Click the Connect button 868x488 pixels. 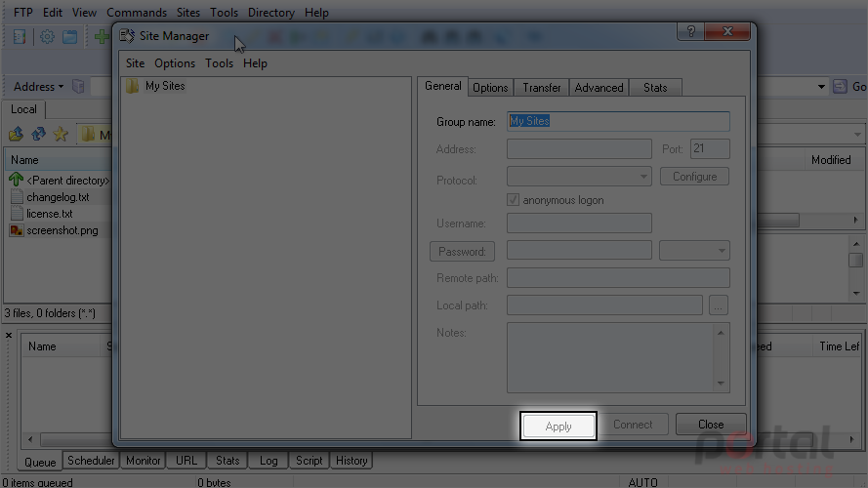click(x=633, y=425)
